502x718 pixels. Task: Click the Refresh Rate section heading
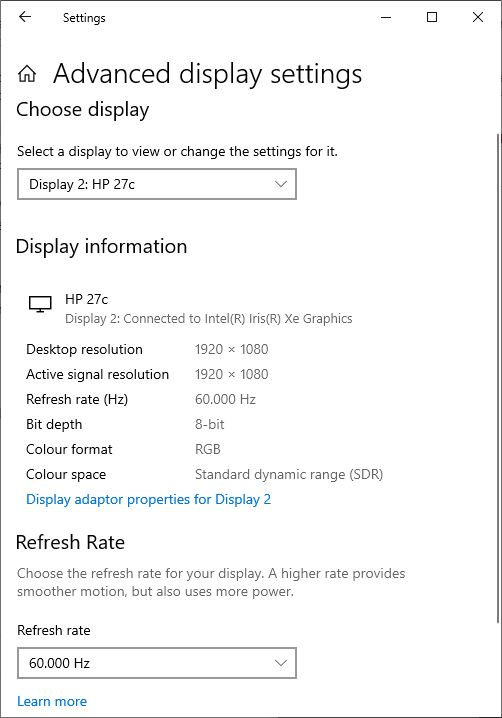pos(70,542)
